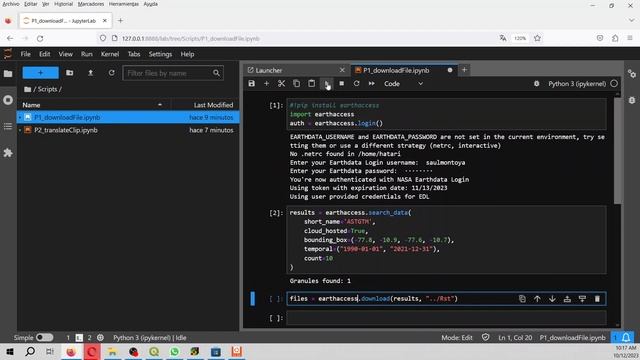
Task: Interrupt the kernel with the stop icon
Action: click(x=342, y=84)
